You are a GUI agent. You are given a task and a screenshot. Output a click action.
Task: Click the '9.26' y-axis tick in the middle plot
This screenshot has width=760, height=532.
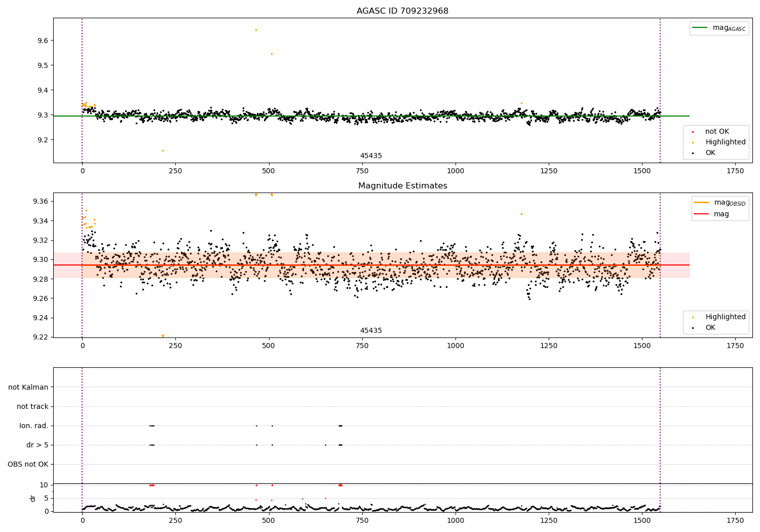(40, 298)
